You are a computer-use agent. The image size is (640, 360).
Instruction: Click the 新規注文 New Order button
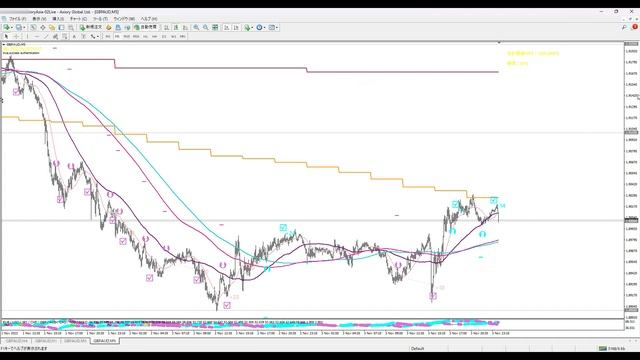tap(91, 27)
